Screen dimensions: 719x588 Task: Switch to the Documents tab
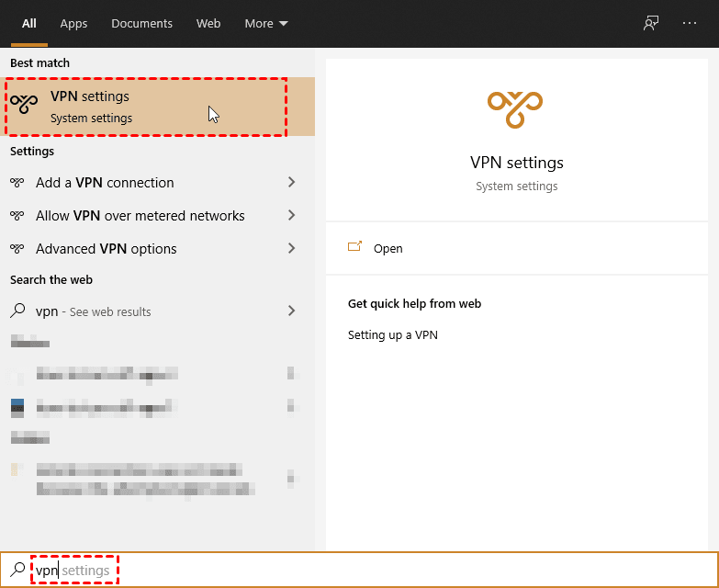click(141, 23)
